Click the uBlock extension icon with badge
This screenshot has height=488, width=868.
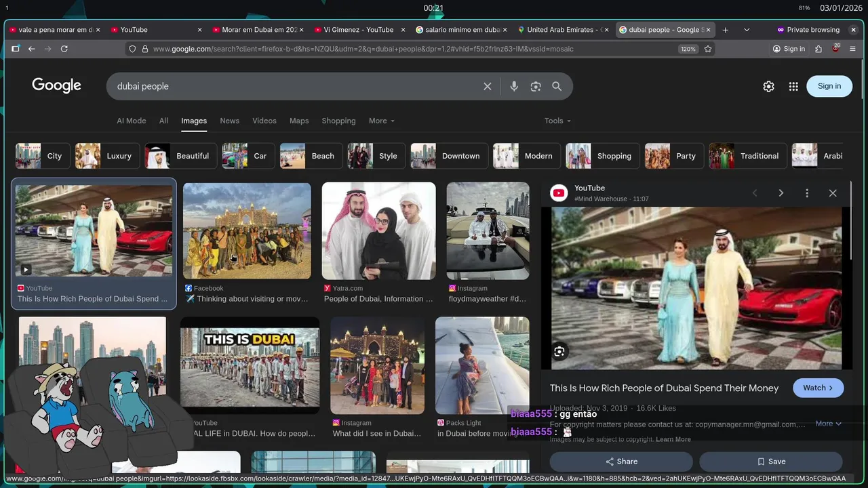click(x=835, y=49)
